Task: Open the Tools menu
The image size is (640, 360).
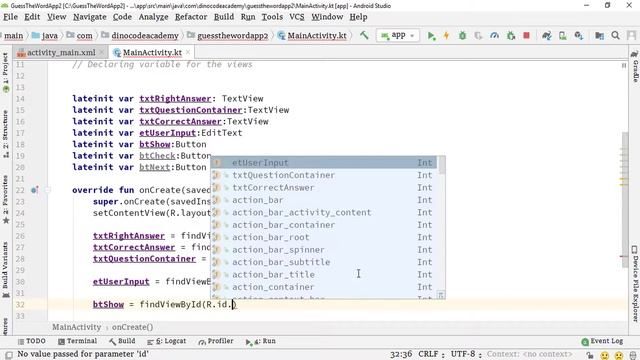Action: tap(272, 17)
